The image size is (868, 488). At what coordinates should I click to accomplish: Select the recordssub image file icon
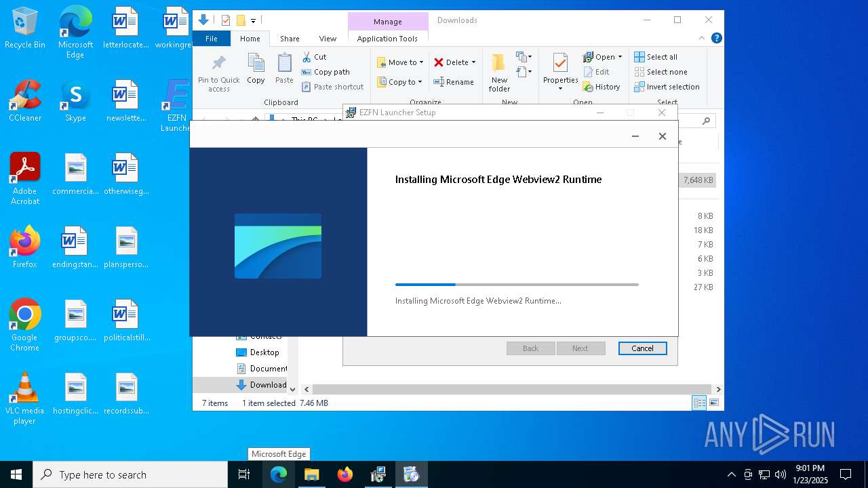pos(125,393)
